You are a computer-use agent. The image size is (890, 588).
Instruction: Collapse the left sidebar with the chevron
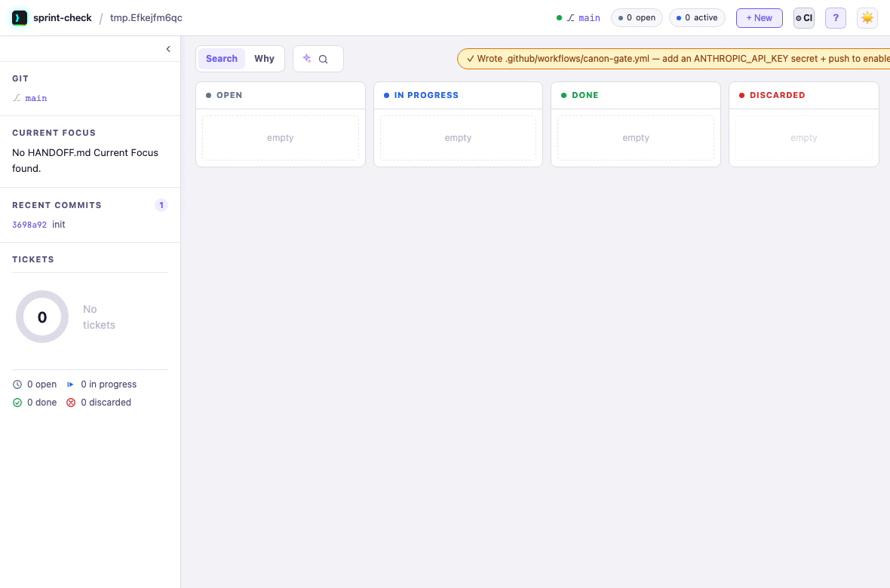(168, 49)
